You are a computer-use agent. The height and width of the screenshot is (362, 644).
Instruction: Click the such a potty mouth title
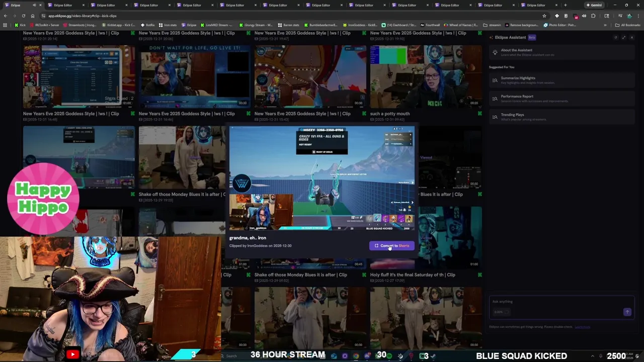(390, 114)
